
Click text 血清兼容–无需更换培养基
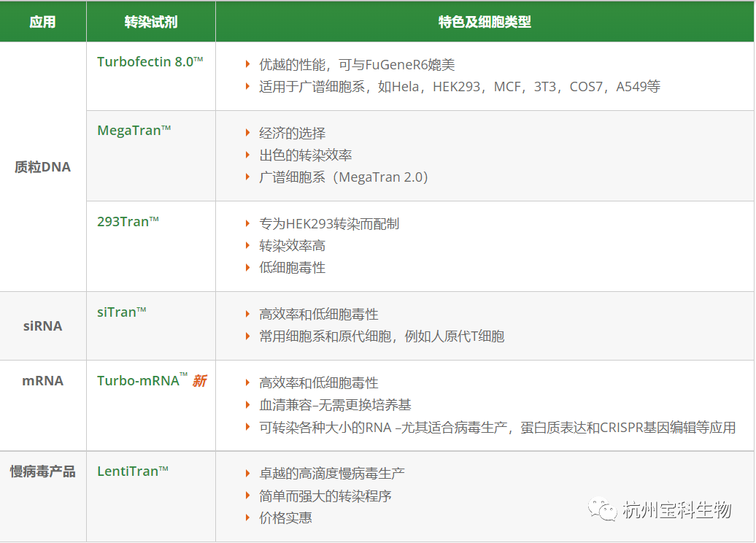tap(335, 405)
